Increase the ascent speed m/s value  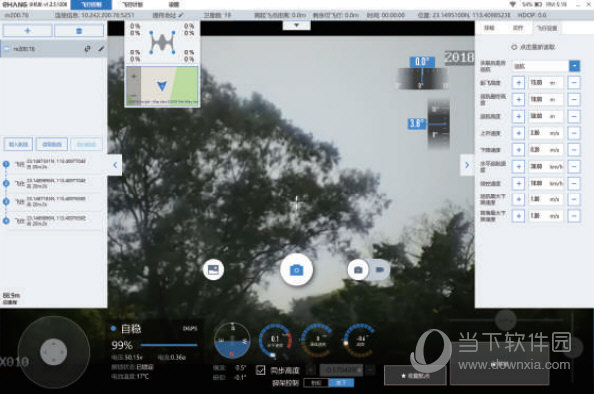pos(518,133)
